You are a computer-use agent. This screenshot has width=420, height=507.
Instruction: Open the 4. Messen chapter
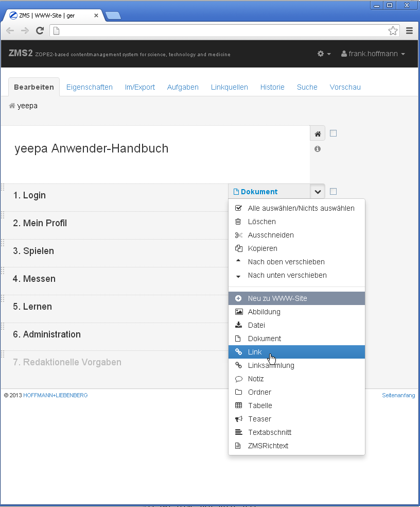tap(34, 279)
